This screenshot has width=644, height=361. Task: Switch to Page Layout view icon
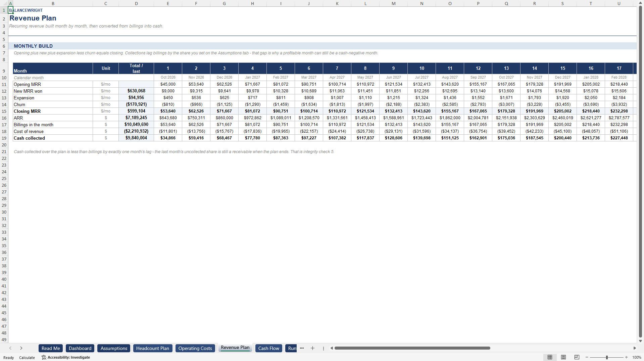pos(563,357)
